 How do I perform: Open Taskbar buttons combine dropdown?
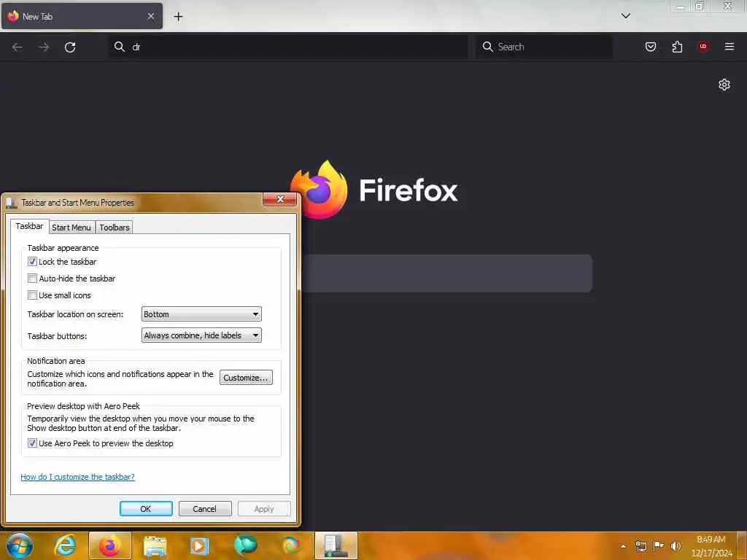(x=201, y=335)
